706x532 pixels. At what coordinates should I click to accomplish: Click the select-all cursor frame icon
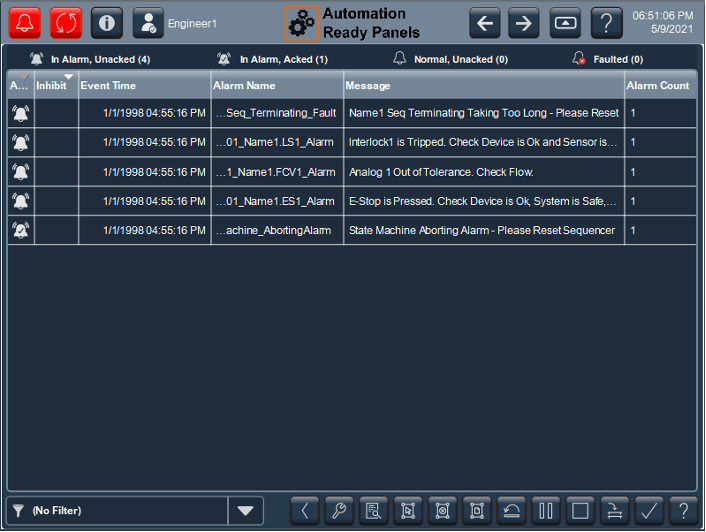click(x=408, y=511)
